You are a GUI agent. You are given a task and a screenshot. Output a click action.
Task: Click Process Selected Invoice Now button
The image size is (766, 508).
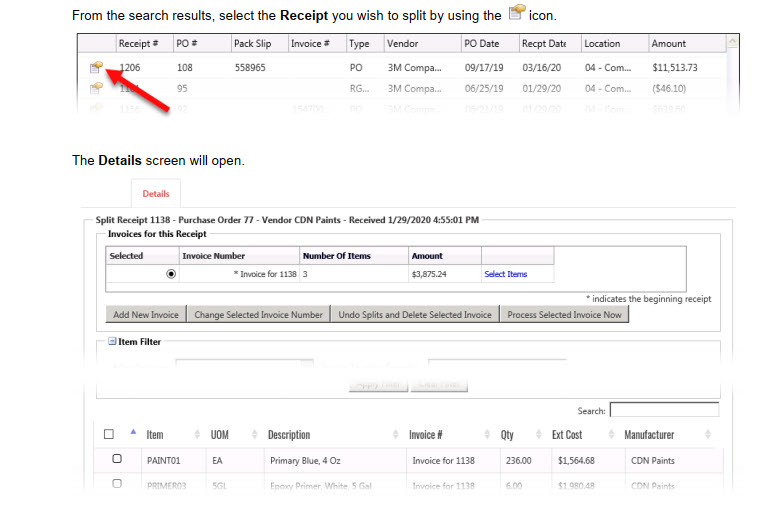click(564, 314)
